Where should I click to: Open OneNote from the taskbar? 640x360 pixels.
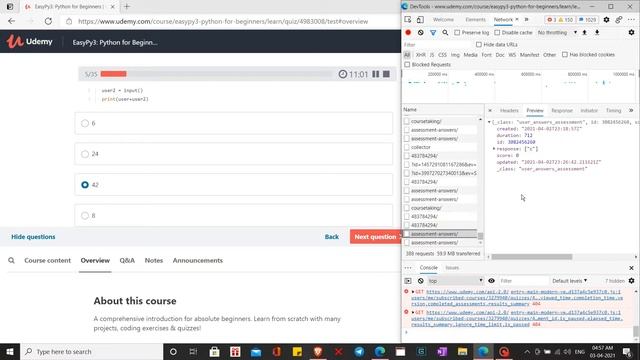click(x=442, y=351)
